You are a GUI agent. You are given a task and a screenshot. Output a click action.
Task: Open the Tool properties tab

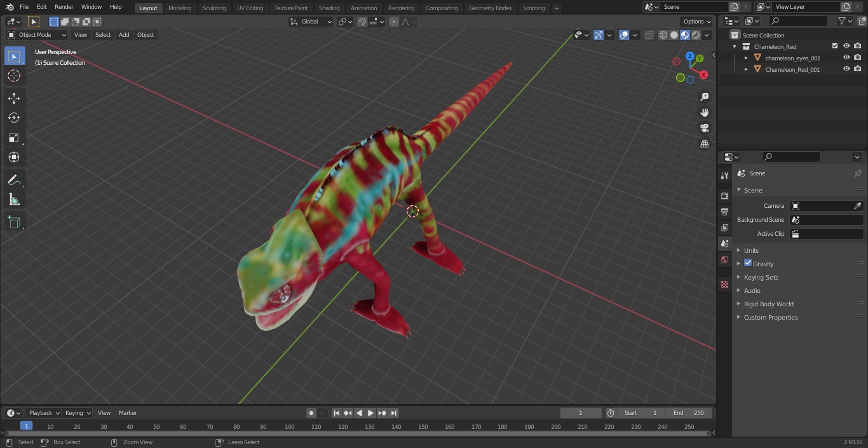point(724,175)
